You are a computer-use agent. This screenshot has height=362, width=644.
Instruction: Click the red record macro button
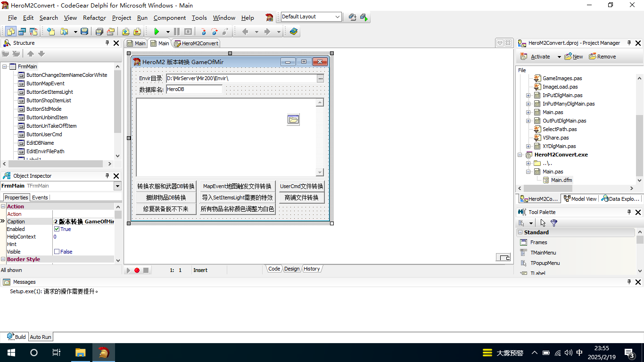(137, 270)
